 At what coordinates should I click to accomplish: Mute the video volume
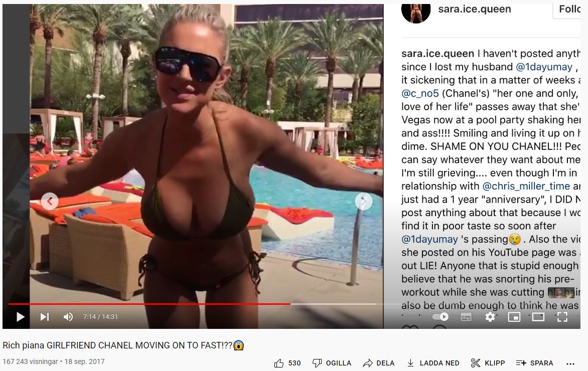pyautogui.click(x=68, y=317)
